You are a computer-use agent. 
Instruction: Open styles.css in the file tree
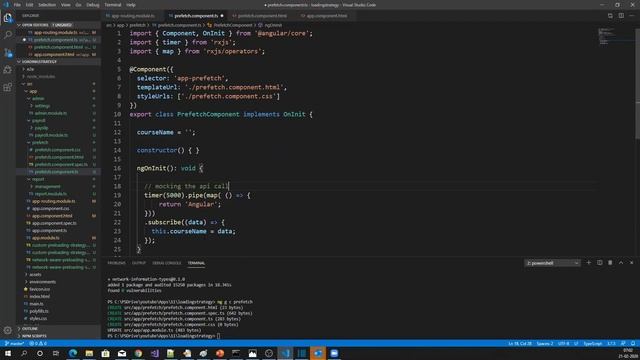coord(38,318)
